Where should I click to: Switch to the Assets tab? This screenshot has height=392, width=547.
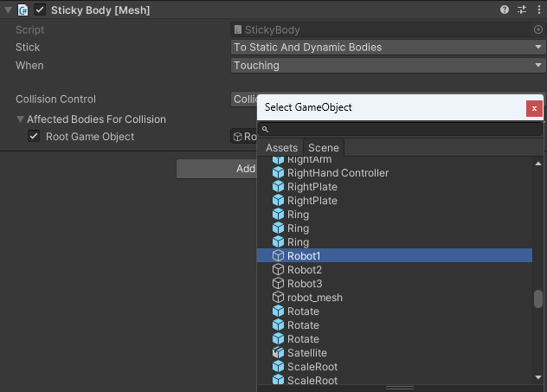point(281,148)
